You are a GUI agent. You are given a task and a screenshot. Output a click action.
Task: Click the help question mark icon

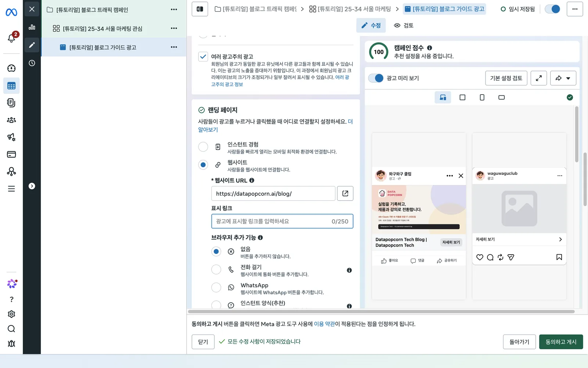point(11,299)
